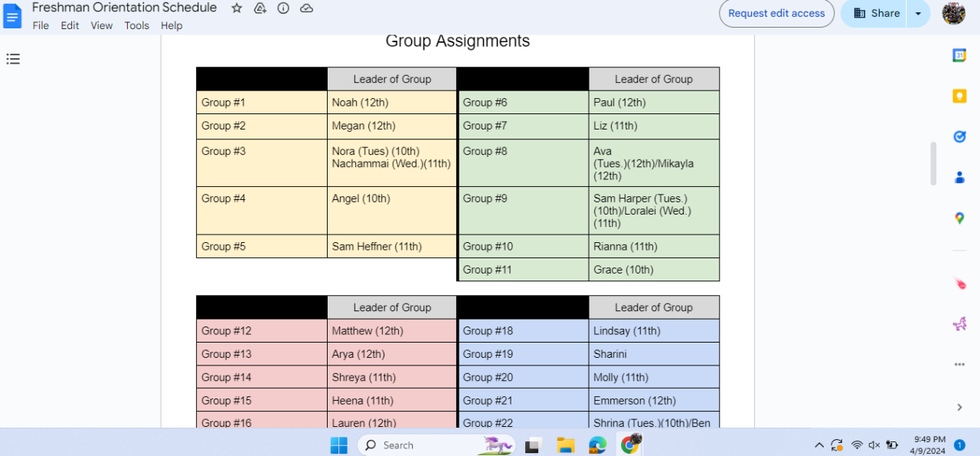Click the Sharini cell

click(x=654, y=354)
